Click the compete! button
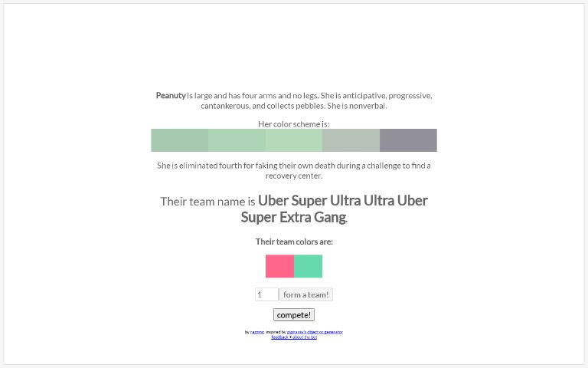Image resolution: width=588 pixels, height=368 pixels. (294, 314)
